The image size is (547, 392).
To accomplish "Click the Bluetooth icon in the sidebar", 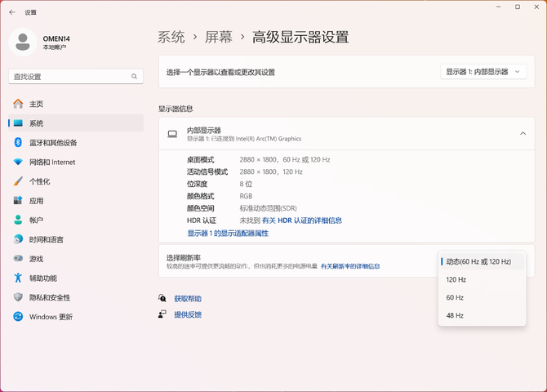I will (x=18, y=142).
